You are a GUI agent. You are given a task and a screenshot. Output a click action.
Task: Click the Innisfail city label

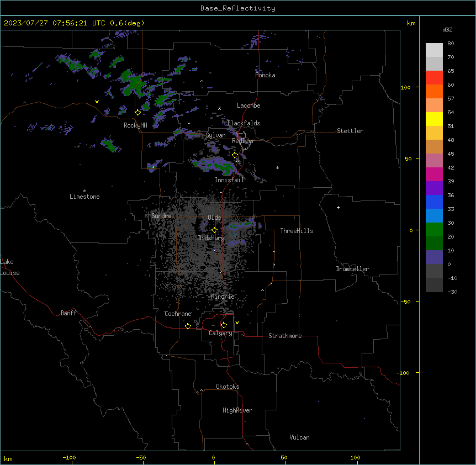tap(230, 180)
